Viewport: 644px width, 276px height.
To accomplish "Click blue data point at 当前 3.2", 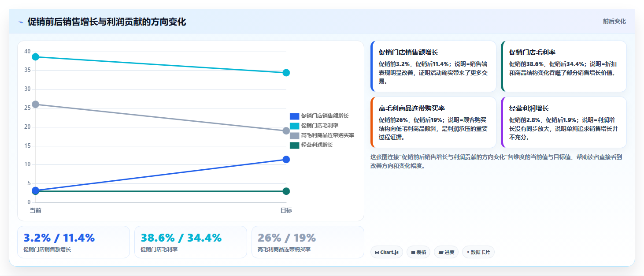I will (x=36, y=190).
